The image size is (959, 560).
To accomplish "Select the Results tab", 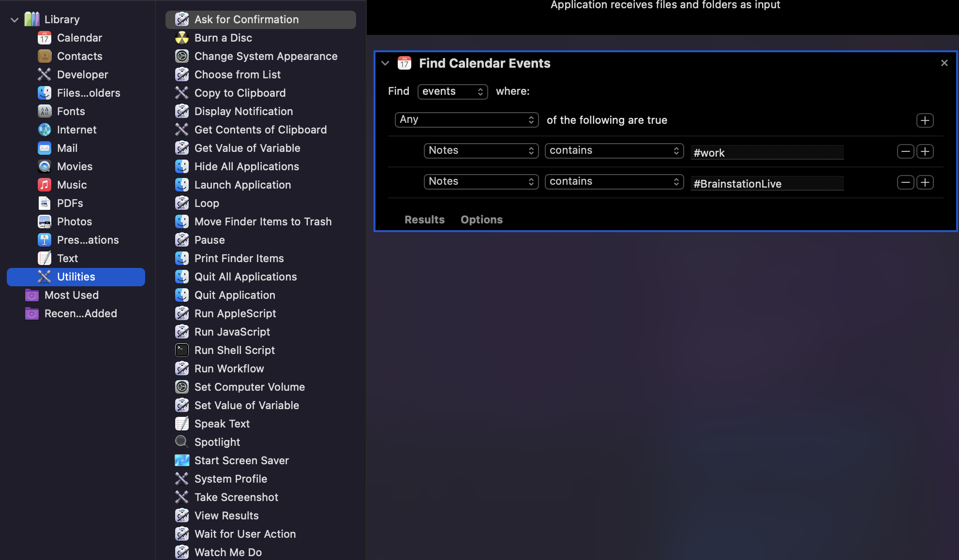I will click(x=424, y=219).
